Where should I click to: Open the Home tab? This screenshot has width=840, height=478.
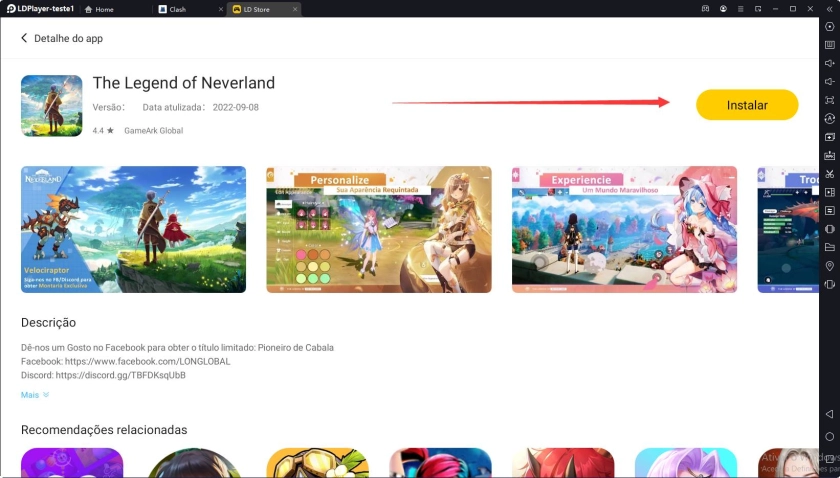(99, 9)
